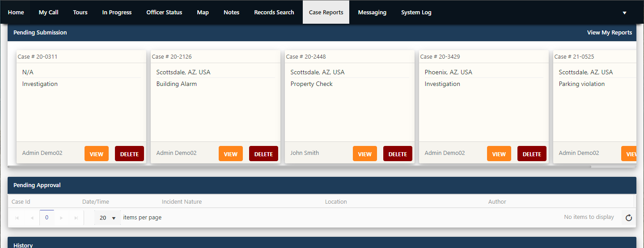Click Property Check incident text
This screenshot has width=644, height=248.
pyautogui.click(x=312, y=84)
